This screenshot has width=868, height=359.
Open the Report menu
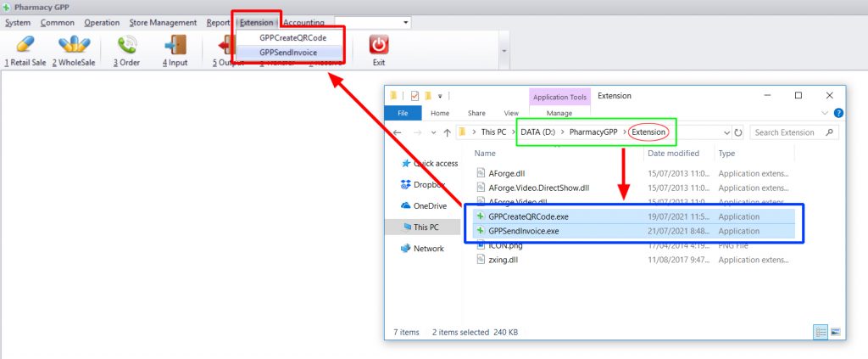(218, 23)
